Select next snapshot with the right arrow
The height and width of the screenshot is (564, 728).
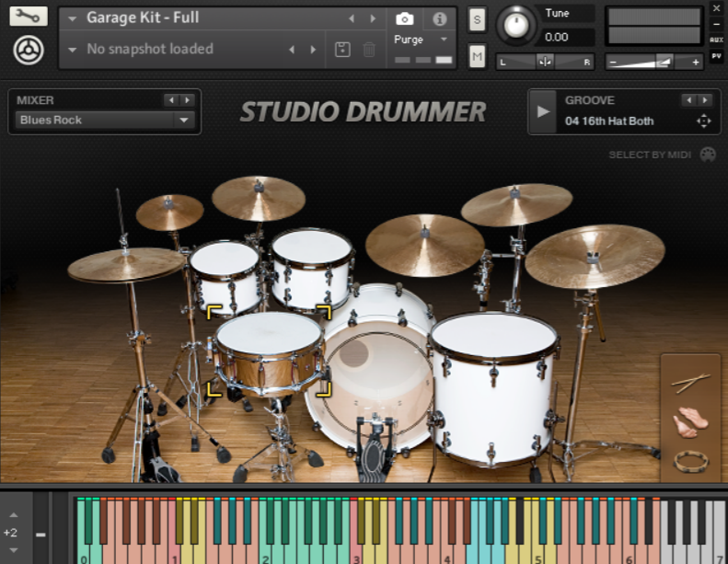(x=313, y=49)
